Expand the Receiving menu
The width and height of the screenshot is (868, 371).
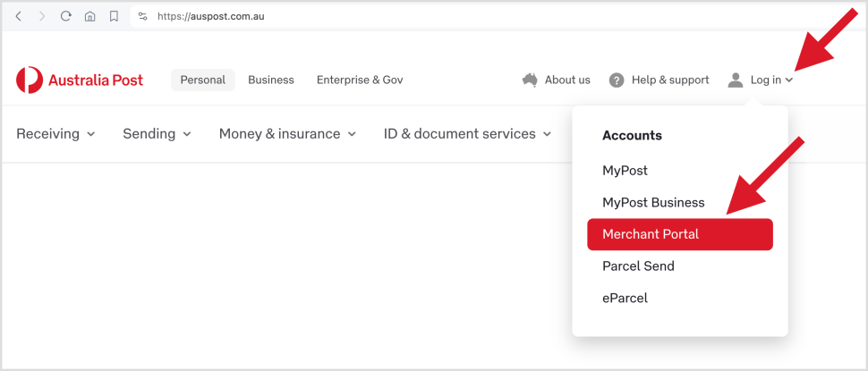click(x=55, y=134)
